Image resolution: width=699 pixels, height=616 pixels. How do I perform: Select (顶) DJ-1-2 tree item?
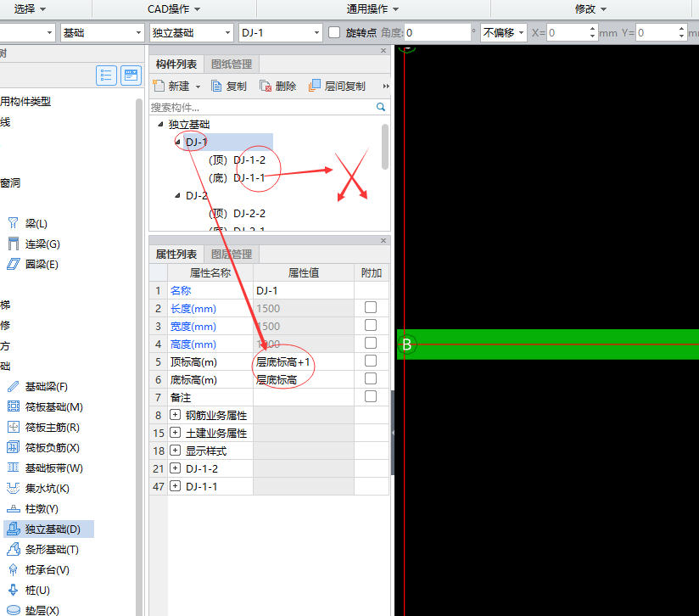pyautogui.click(x=238, y=160)
